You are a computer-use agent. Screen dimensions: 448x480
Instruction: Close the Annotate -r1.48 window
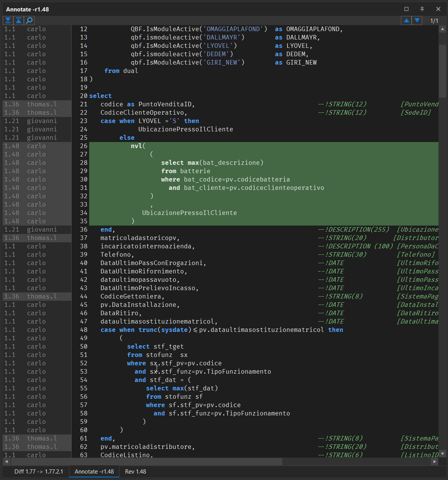click(x=438, y=9)
